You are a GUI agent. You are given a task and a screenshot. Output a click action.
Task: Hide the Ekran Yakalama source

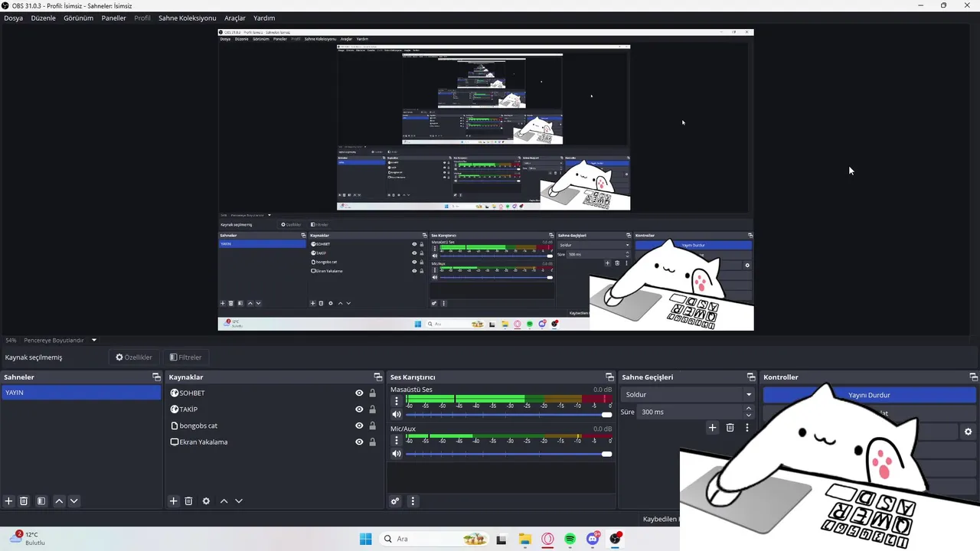(x=359, y=442)
